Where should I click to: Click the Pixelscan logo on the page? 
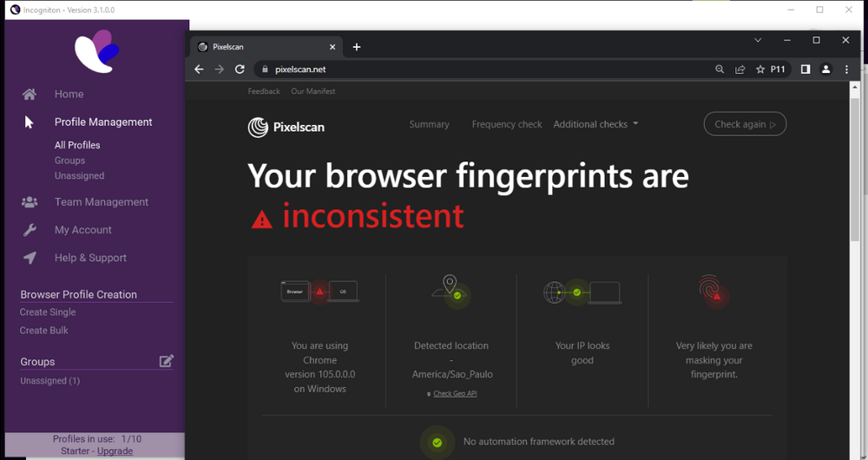pyautogui.click(x=286, y=127)
